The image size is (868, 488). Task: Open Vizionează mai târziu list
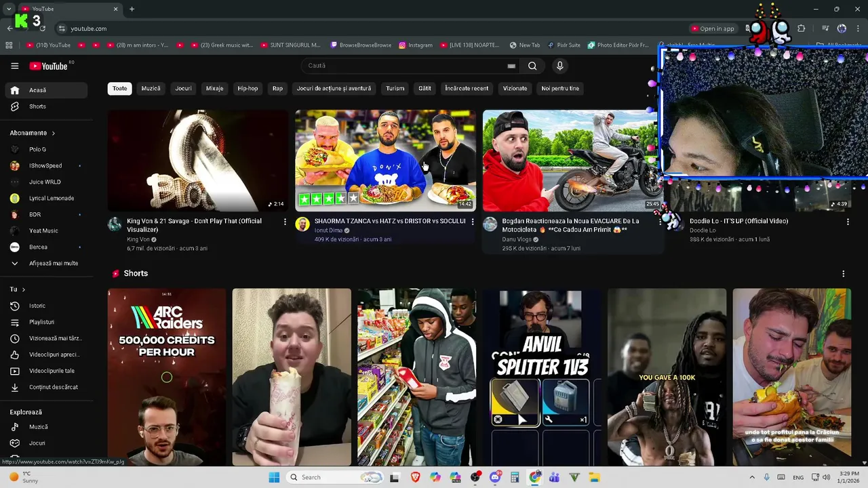coord(46,338)
